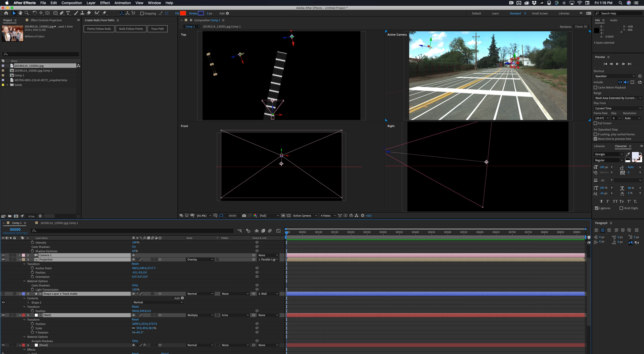Switch to the Audio panel tab

pyautogui.click(x=613, y=20)
